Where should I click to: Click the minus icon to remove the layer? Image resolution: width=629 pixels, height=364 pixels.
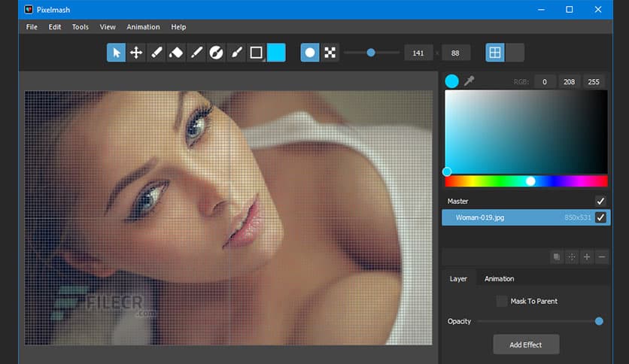pos(601,257)
